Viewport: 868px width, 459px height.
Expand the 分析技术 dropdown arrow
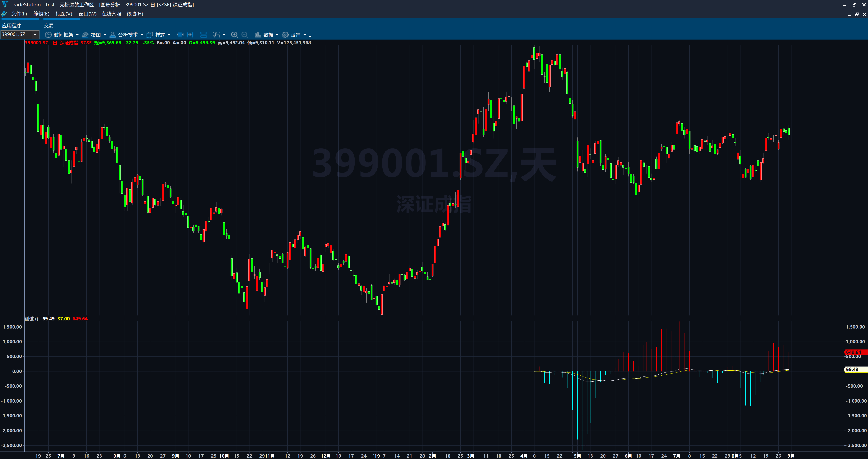coord(142,35)
